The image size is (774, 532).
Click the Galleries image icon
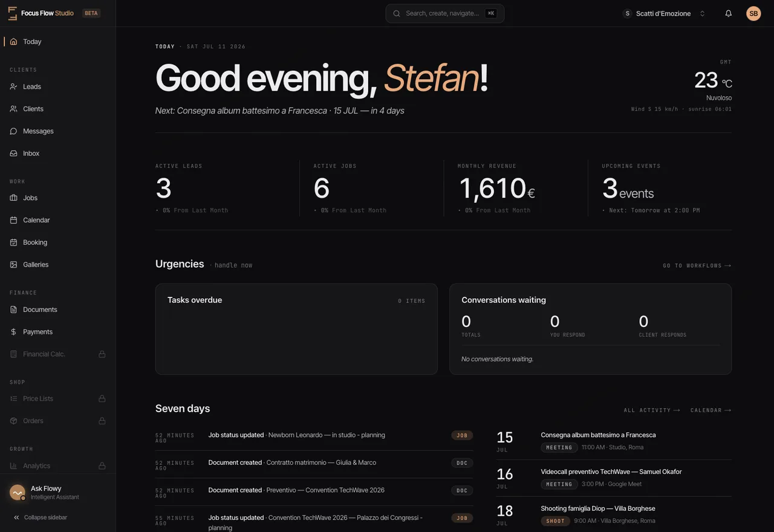point(13,265)
